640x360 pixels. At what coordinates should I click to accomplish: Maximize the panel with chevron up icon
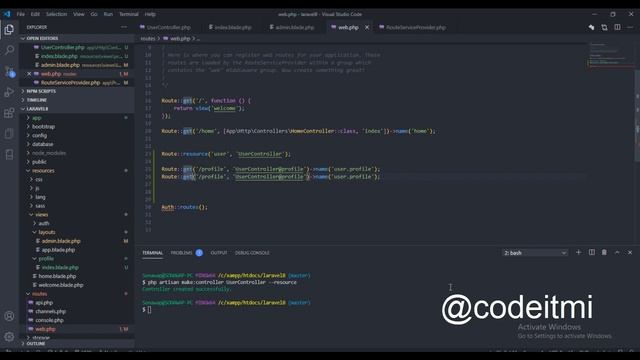tap(617, 253)
